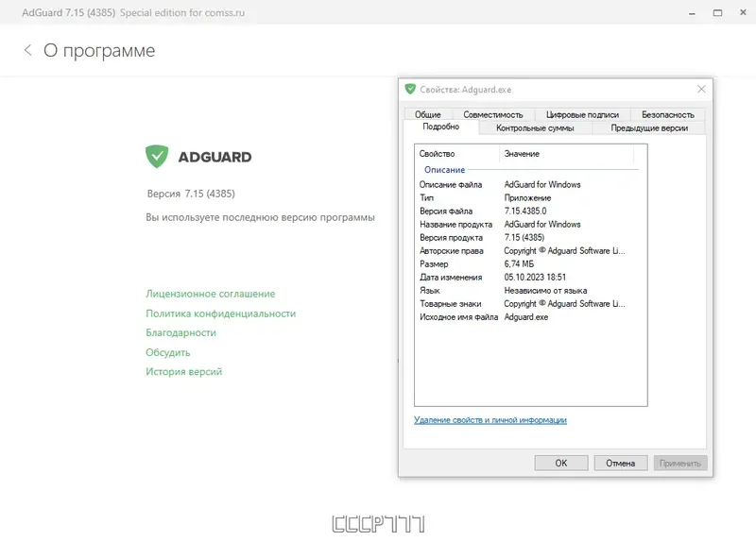Image resolution: width=756 pixels, height=542 pixels.
Task: Click the date 05.10.2023 18:51
Action: (x=535, y=278)
